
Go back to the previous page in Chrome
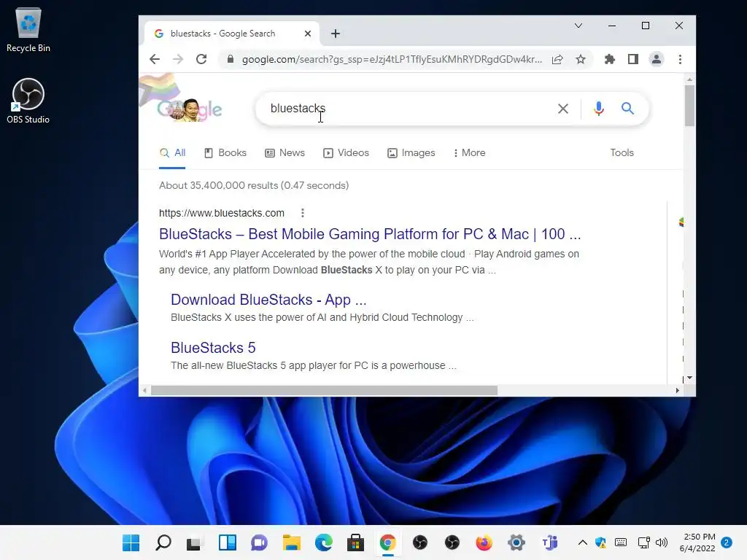pos(155,59)
